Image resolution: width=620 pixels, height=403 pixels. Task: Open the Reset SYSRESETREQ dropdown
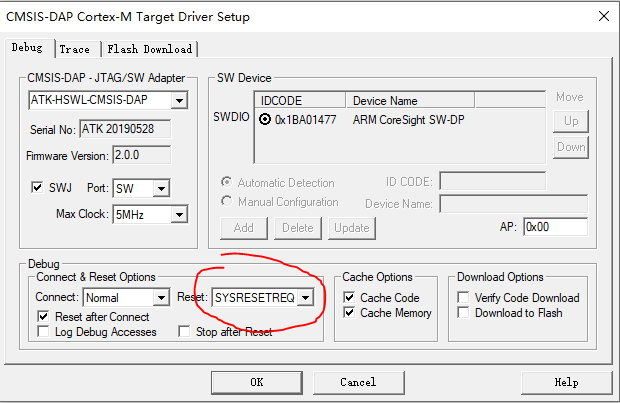pos(306,297)
